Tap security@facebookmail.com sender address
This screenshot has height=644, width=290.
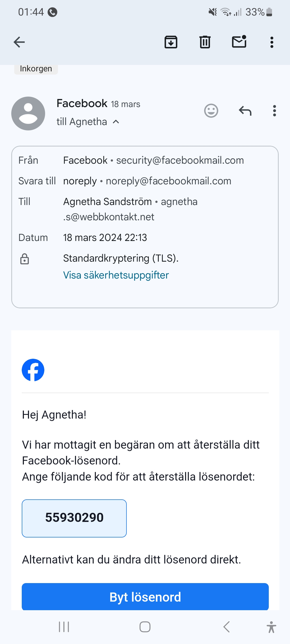(180, 160)
